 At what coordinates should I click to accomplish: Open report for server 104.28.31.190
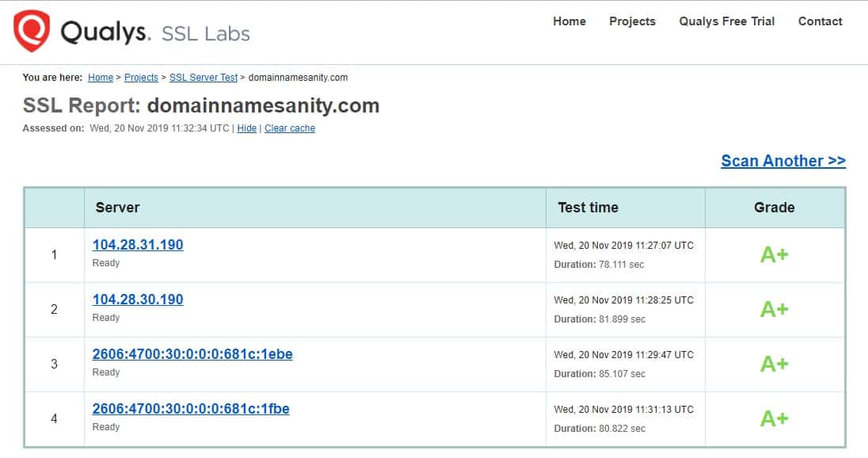pos(138,244)
